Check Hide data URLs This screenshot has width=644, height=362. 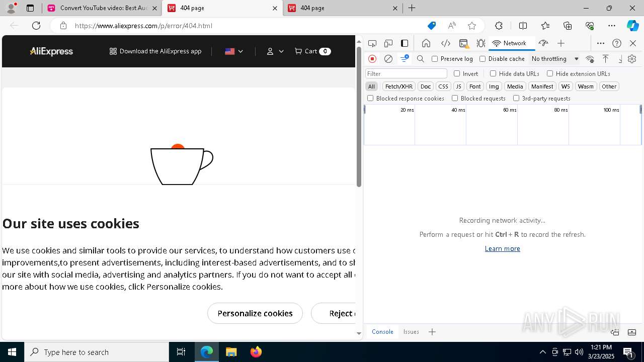(493, 73)
